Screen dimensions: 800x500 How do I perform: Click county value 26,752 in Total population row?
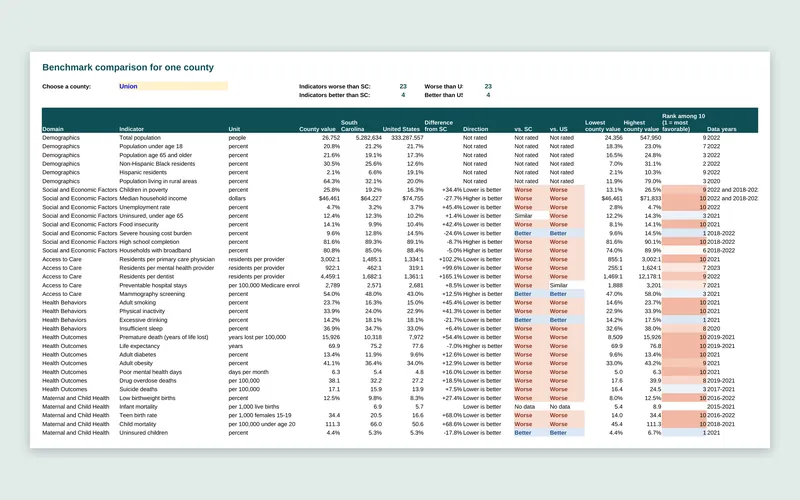point(331,138)
